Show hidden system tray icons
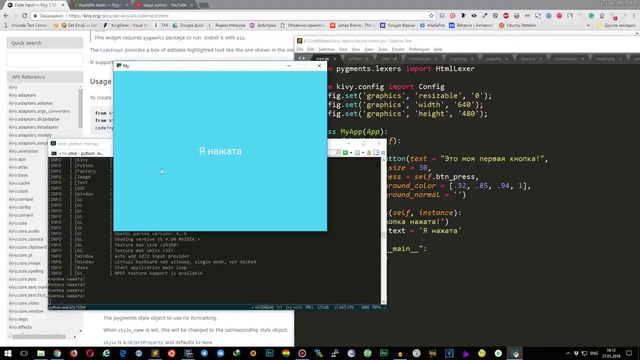Viewport: 640px width, 360px height. click(568, 353)
